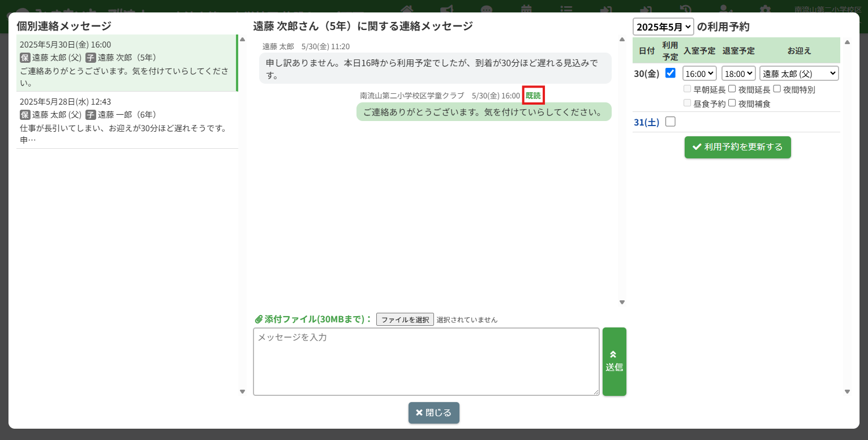Open the 入室予定 16:00 time dropdown
This screenshot has height=440, width=868.
coord(699,74)
